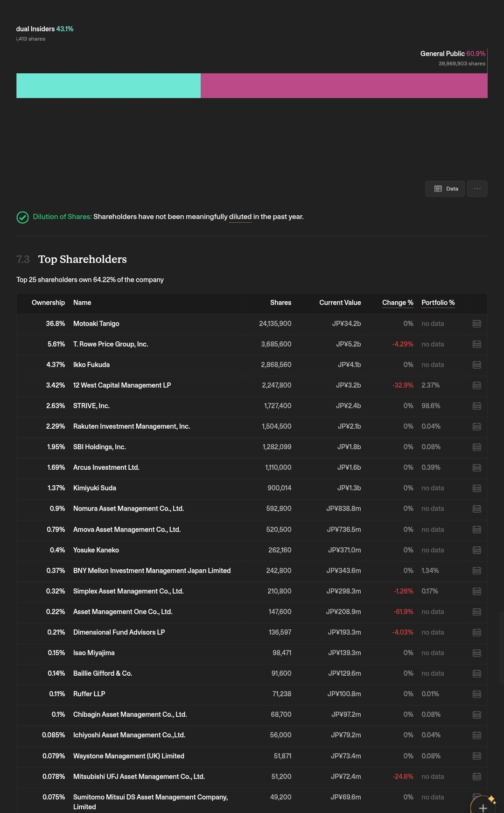Open data icon in Baillie Gifford & Co. row
This screenshot has width=504, height=813.
click(x=476, y=673)
